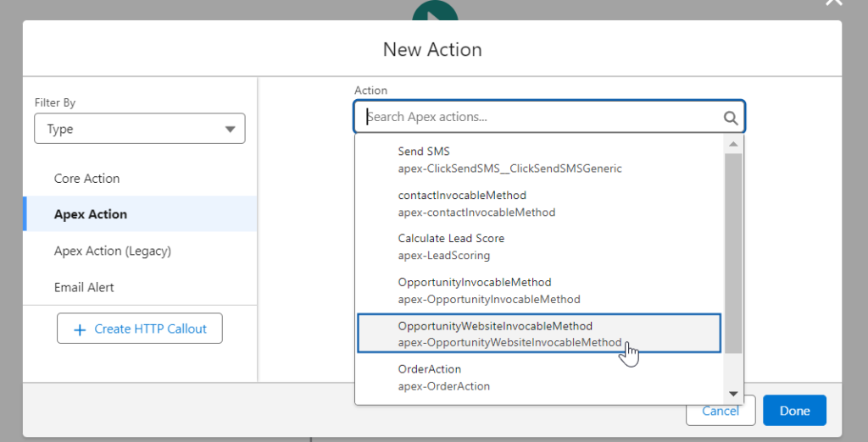The width and height of the screenshot is (868, 442).
Task: Click the magnifier icon in Action search
Action: 731,118
